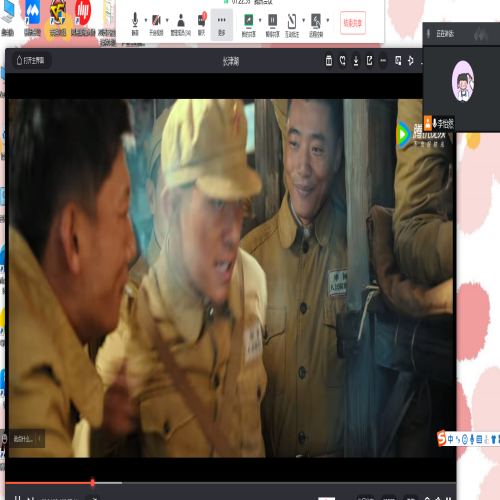The width and height of the screenshot is (500, 500).
Task: Turn on video camera in meeting toolbar
Action: pos(156,24)
